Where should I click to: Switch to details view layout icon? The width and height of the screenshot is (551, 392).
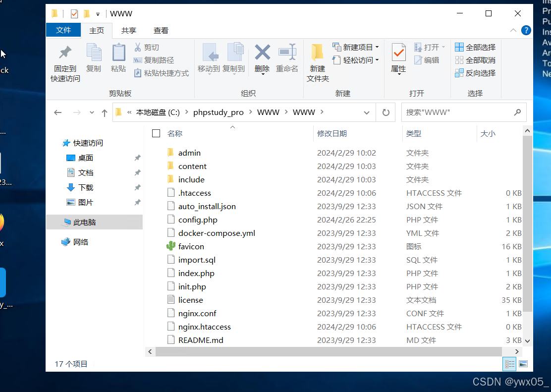[x=509, y=364]
